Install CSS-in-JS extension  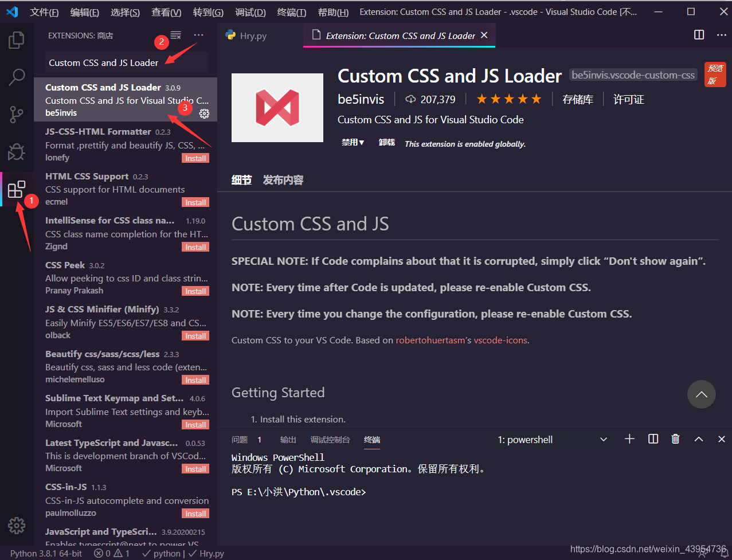195,514
